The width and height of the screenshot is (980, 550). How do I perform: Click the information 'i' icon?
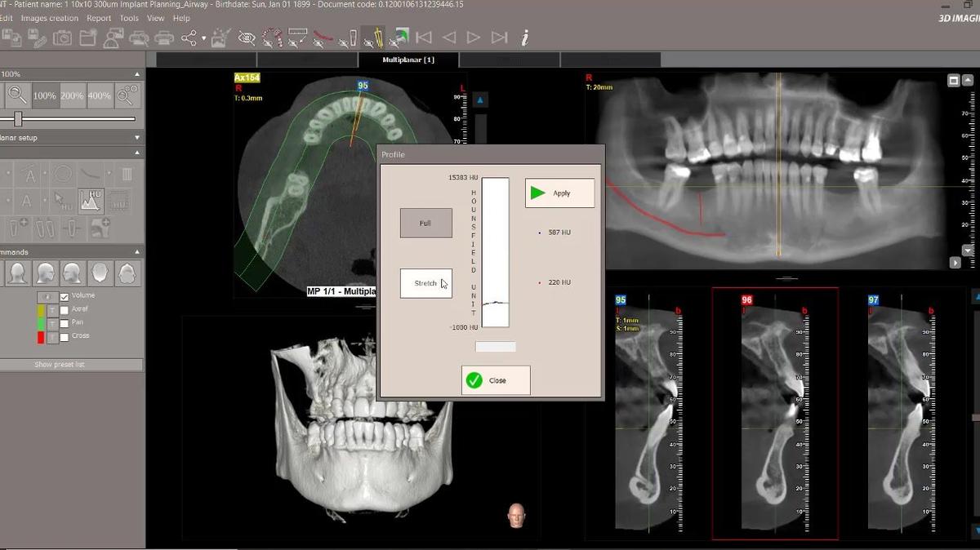(x=525, y=38)
